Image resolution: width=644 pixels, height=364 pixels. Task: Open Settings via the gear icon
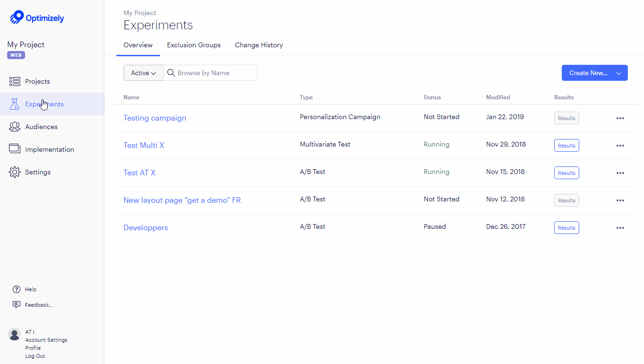click(x=15, y=172)
